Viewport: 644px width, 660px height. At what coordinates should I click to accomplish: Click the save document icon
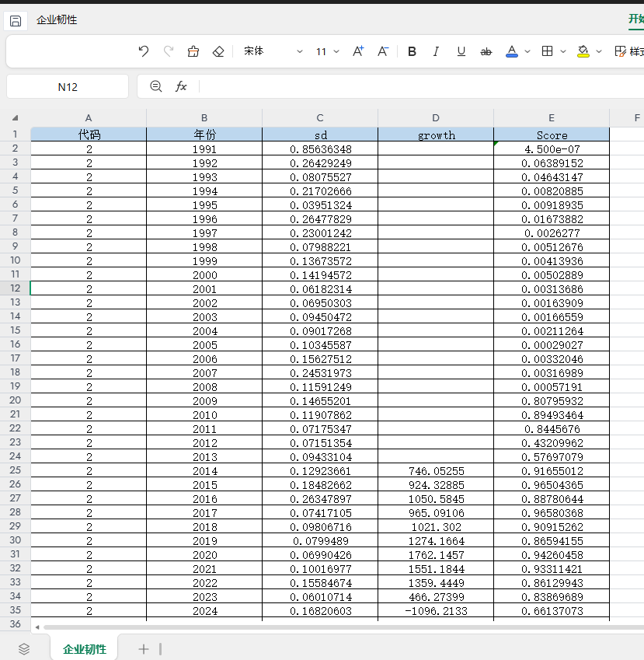point(16,21)
